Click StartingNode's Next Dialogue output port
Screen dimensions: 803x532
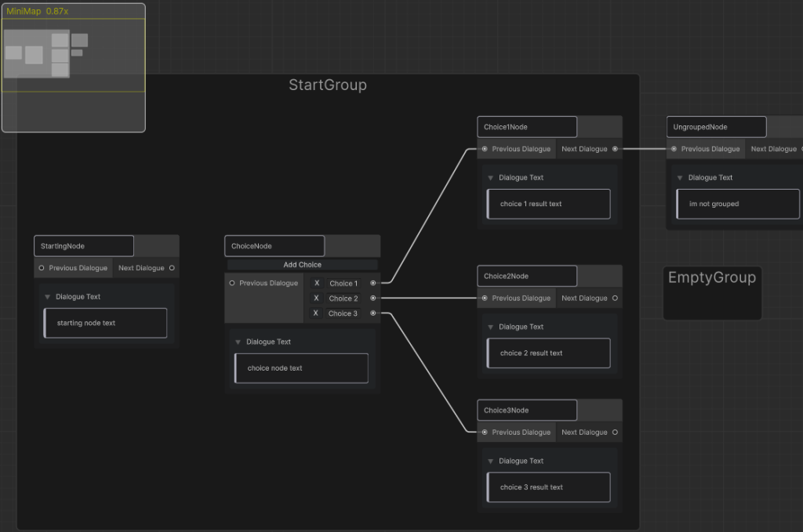point(172,268)
